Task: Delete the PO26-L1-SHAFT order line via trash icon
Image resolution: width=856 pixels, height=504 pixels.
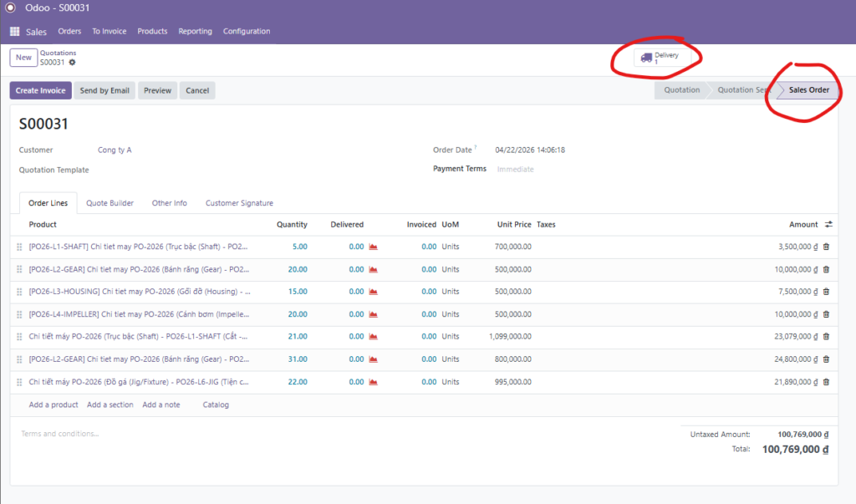Action: [827, 247]
